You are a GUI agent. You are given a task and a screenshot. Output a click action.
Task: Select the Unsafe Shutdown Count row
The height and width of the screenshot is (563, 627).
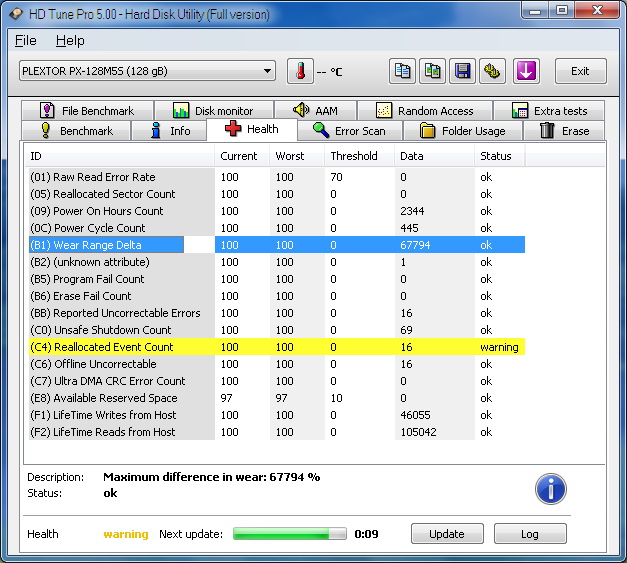click(x=277, y=330)
